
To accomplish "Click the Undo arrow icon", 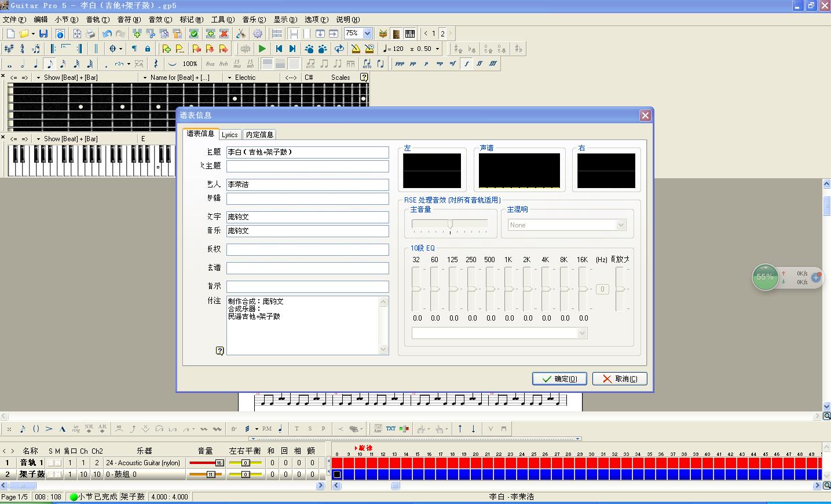I will click(x=107, y=34).
